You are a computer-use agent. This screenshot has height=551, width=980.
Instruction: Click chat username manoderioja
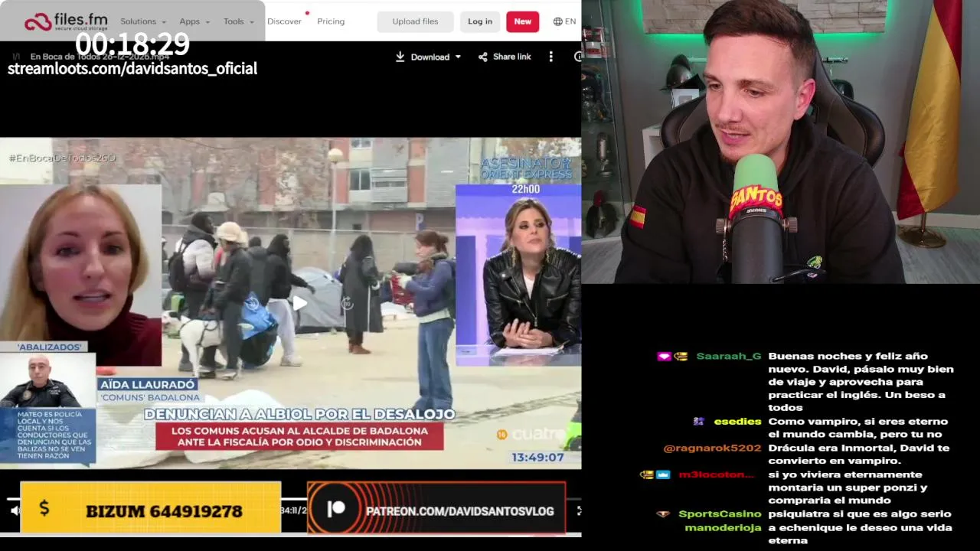[723, 528]
